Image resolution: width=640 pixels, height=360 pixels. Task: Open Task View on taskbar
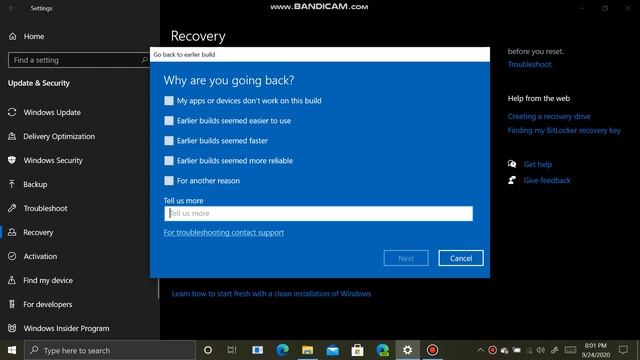232,350
